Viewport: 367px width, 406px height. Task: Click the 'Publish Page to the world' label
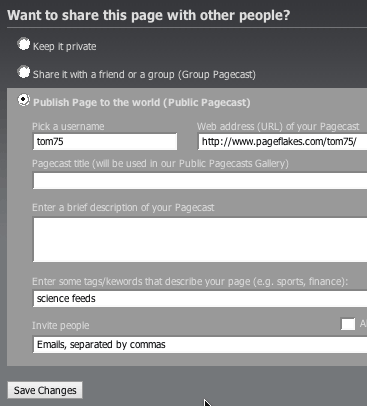pyautogui.click(x=142, y=102)
